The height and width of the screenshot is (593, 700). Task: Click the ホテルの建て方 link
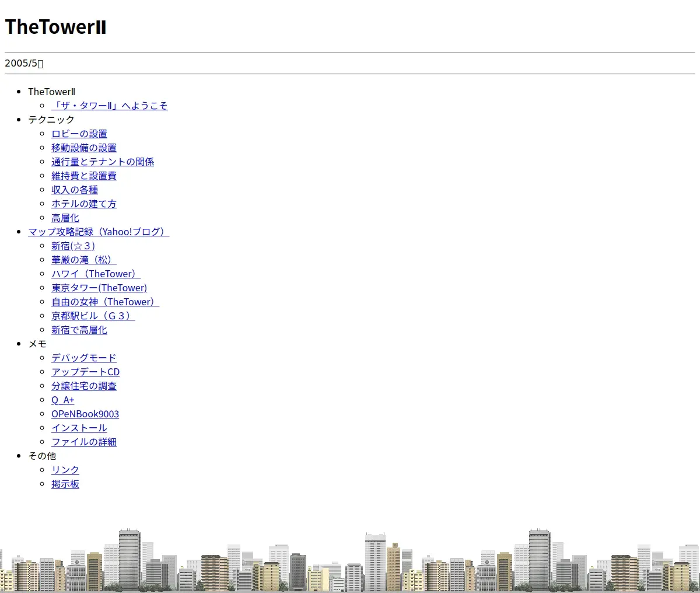click(x=84, y=204)
